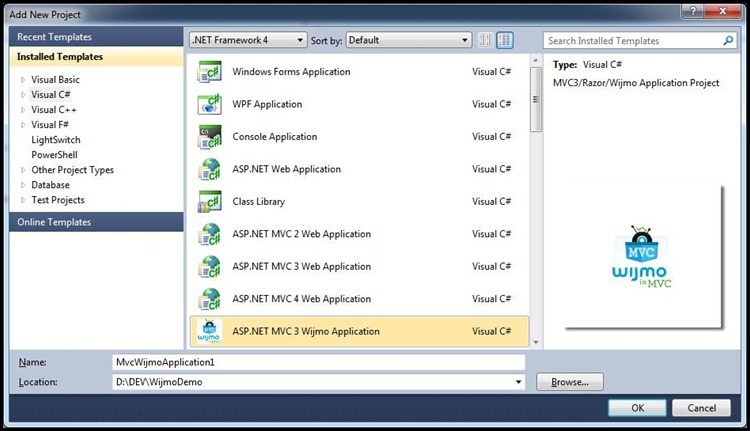Click the ASP.NET MVC 3 Web Application icon
Image resolution: width=750 pixels, height=431 pixels.
[210, 266]
